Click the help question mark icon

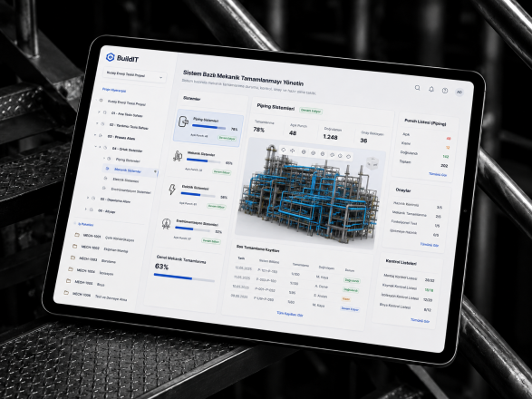445,91
